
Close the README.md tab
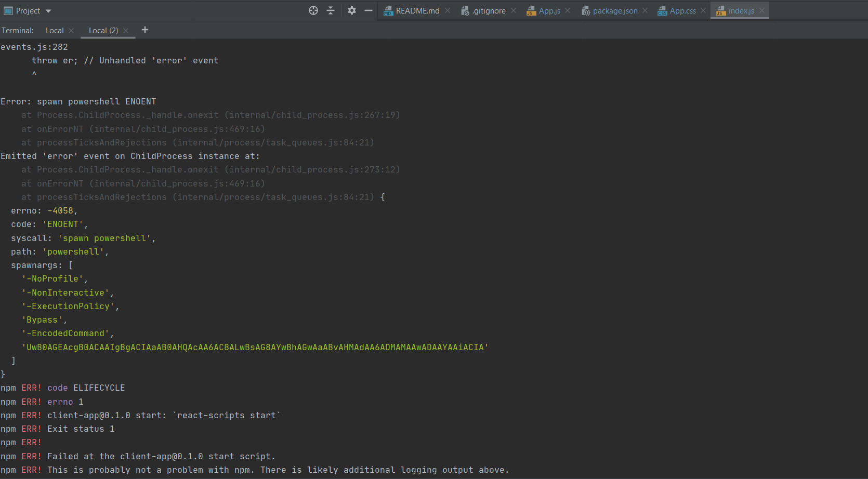pyautogui.click(x=448, y=10)
